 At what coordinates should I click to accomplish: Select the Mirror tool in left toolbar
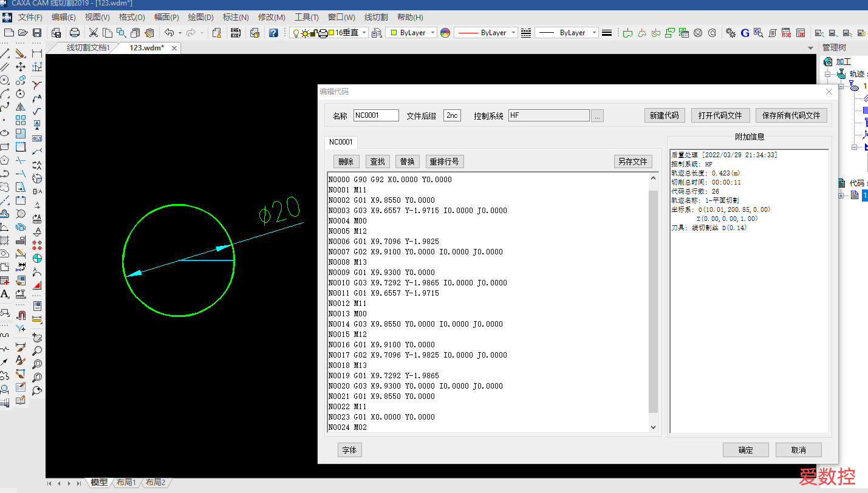click(x=20, y=107)
